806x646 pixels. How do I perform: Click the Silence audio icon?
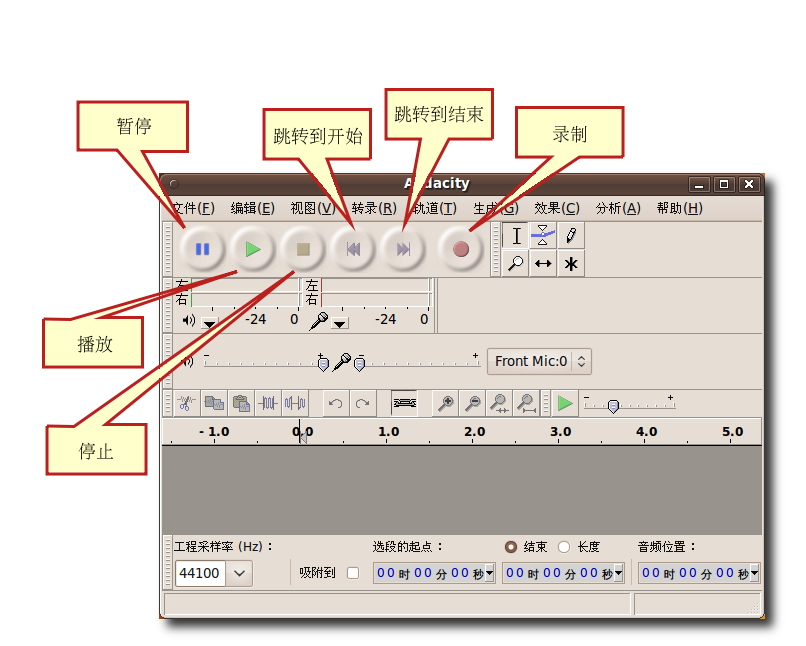295,403
